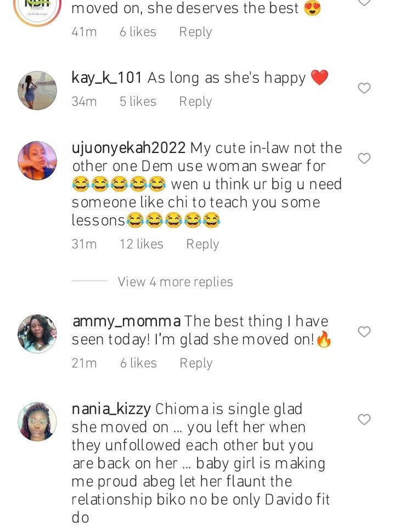The height and width of the screenshot is (532, 395).
Task: Show the 5 likes on kay_k_101's comment
Action: [x=138, y=102]
